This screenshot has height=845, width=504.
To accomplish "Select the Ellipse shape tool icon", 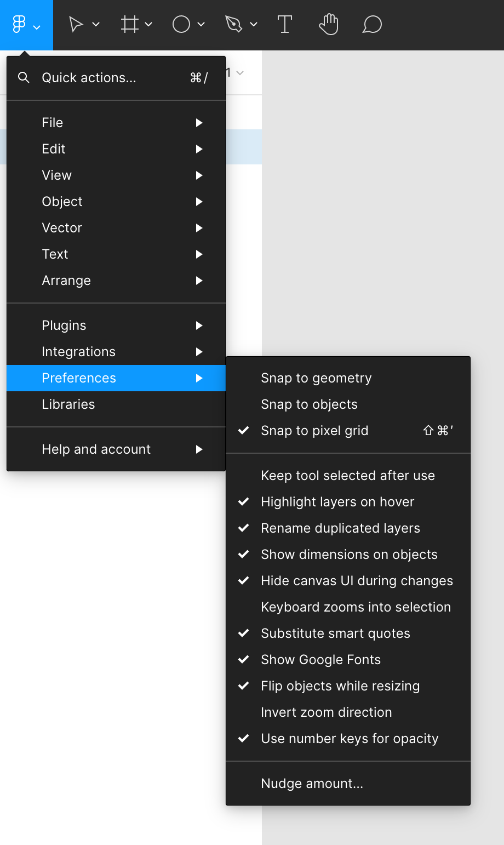I will pyautogui.click(x=181, y=25).
